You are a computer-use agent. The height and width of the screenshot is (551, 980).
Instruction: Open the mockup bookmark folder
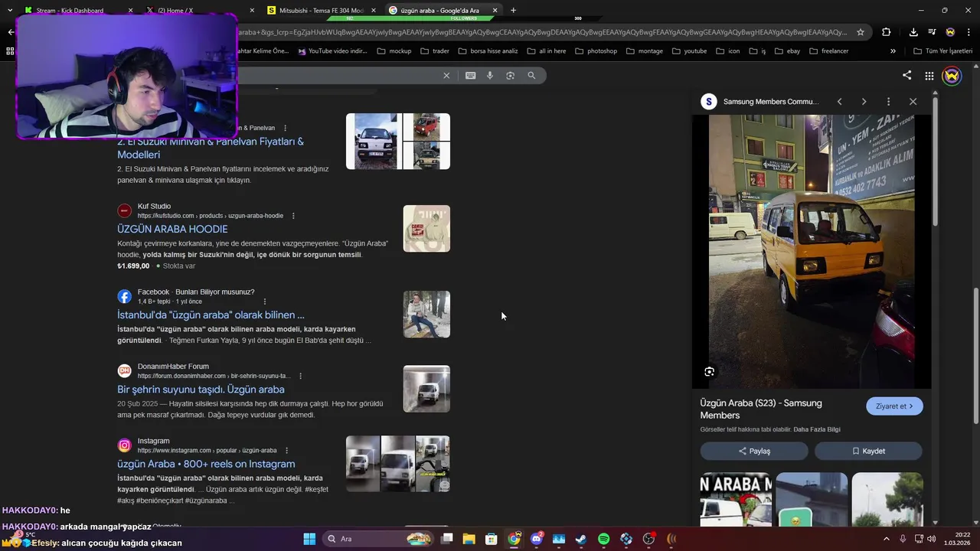pos(394,51)
